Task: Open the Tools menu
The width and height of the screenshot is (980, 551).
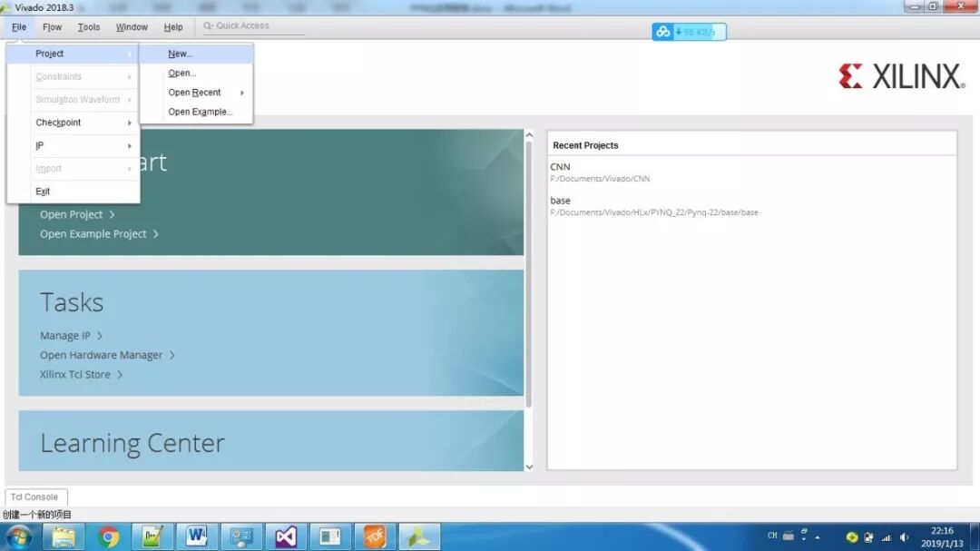Action: (89, 27)
